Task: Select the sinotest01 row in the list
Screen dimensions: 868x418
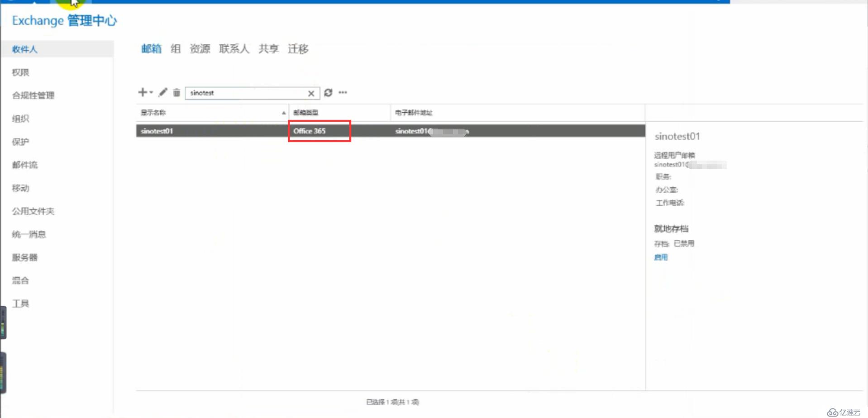Action: 391,131
